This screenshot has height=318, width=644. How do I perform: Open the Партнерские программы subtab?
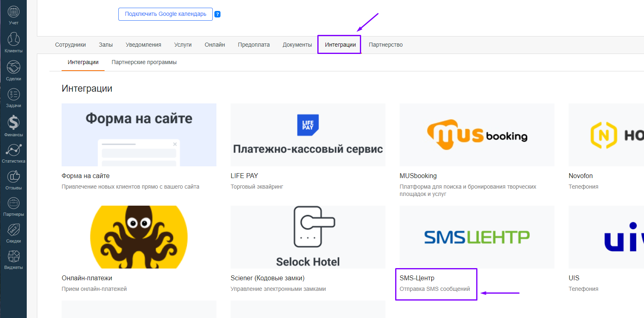(144, 62)
